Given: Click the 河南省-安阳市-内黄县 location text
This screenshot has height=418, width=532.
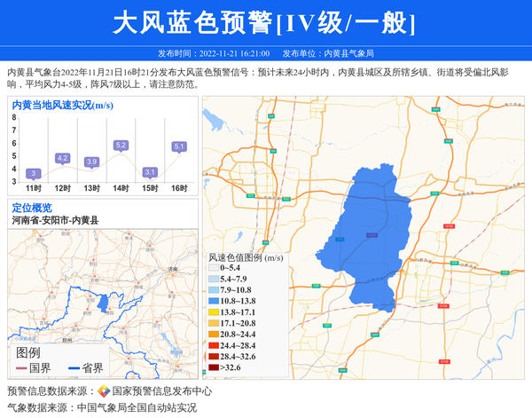Looking at the screenshot, I should point(55,220).
